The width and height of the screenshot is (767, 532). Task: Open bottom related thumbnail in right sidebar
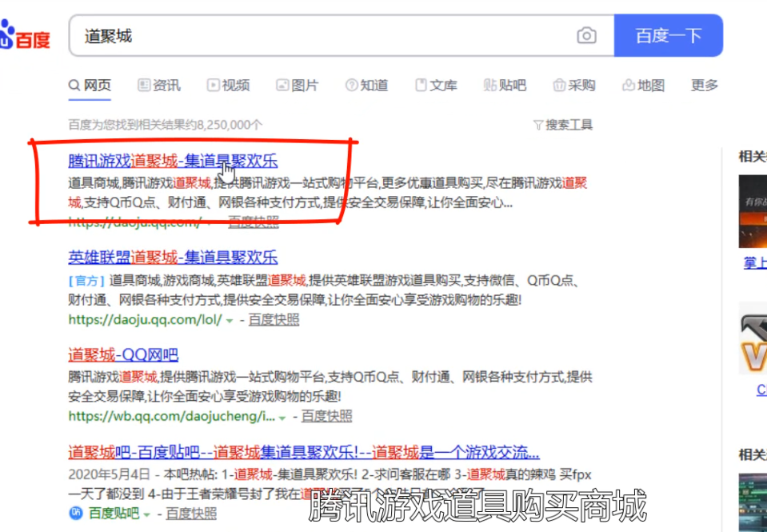click(x=753, y=502)
